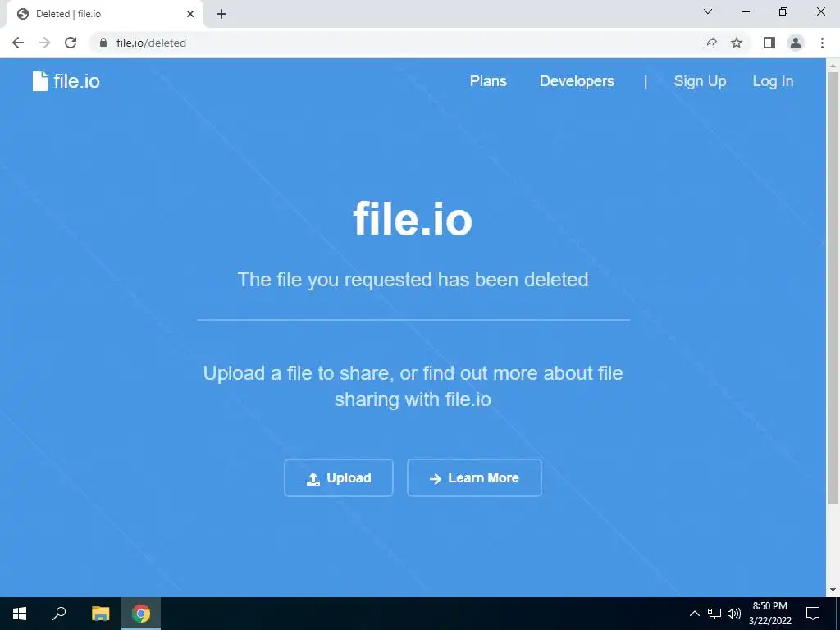Click the Upload button
The image size is (840, 630).
339,478
